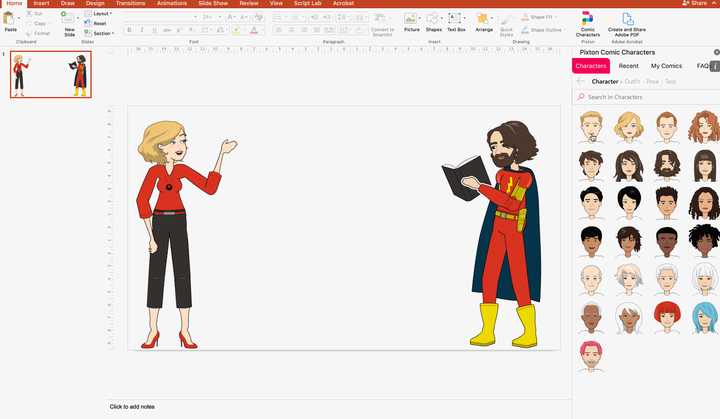
Task: Click the Search in Characters field
Action: pyautogui.click(x=646, y=97)
